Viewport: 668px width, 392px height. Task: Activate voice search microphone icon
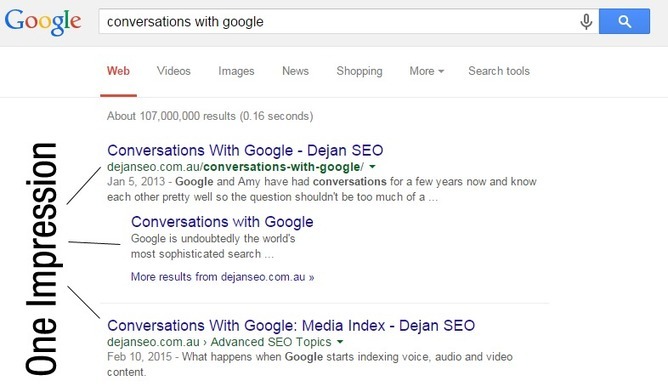[x=586, y=21]
